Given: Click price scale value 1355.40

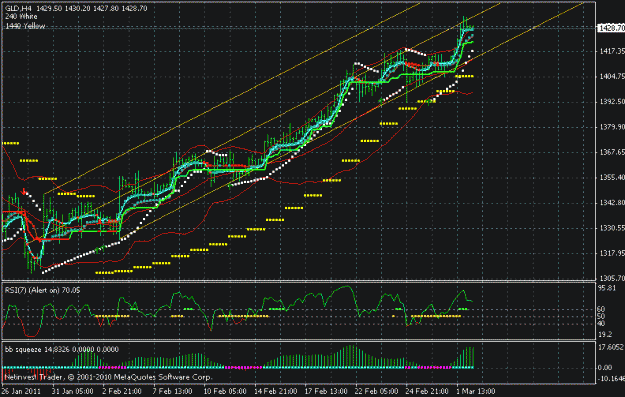Looking at the screenshot, I should 612,177.
